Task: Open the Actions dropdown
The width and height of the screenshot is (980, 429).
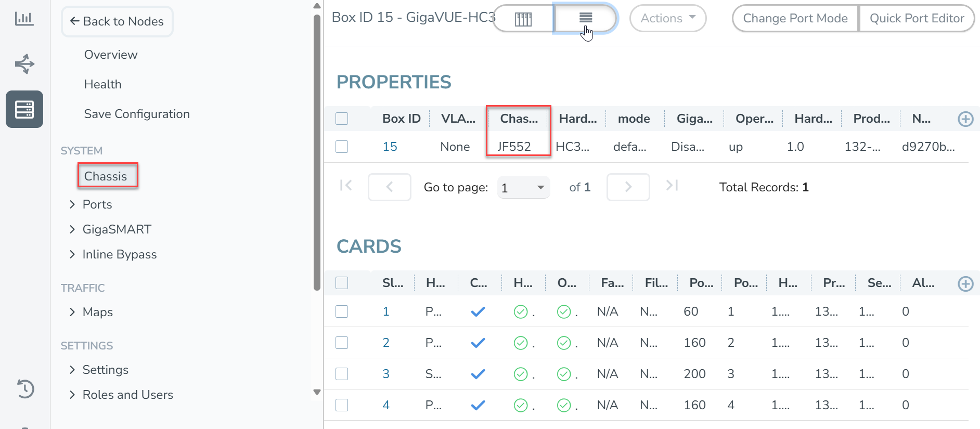Action: coord(668,19)
